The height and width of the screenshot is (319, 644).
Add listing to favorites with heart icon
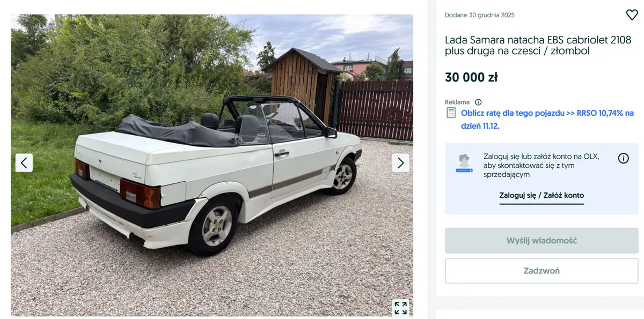[x=632, y=15]
